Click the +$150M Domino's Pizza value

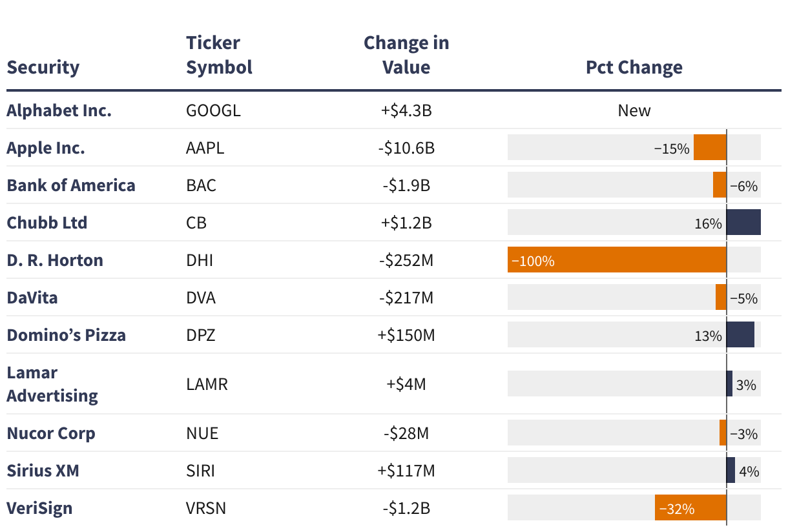[x=406, y=335]
